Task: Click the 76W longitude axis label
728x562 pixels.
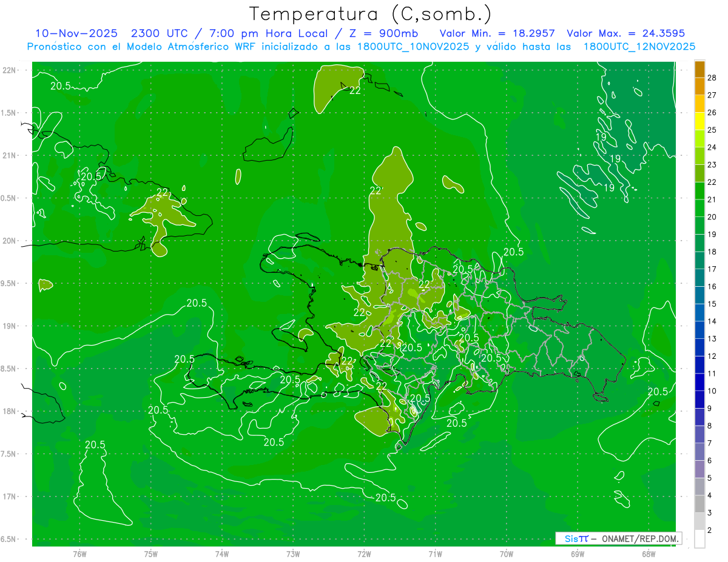Action: (x=79, y=554)
